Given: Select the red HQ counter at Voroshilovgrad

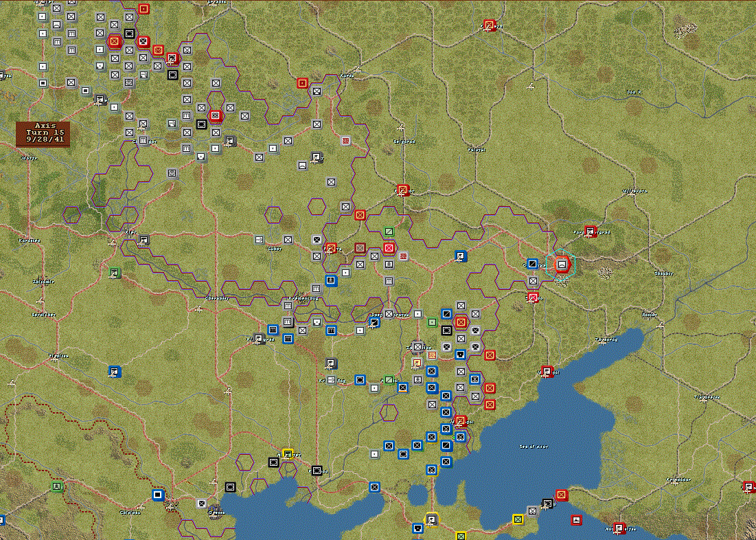Looking at the screenshot, I should (590, 231).
